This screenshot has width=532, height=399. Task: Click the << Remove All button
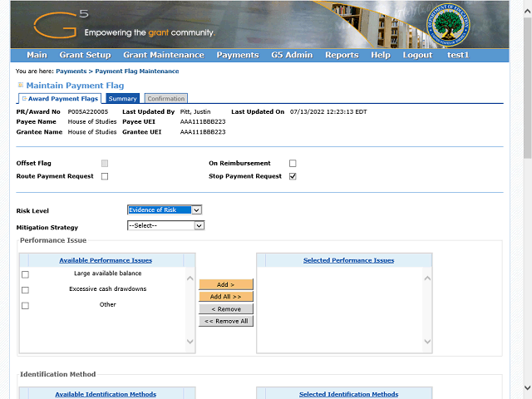tap(226, 321)
